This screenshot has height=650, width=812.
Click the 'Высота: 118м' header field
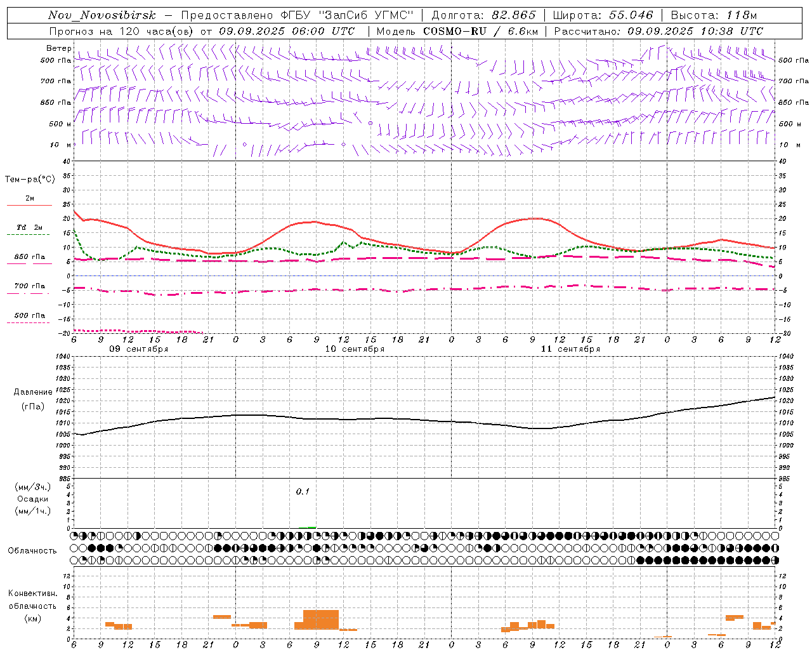(714, 15)
